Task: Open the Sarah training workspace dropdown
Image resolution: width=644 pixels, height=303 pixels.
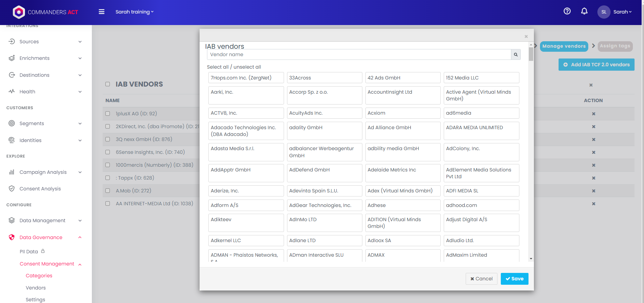Action: coord(134,12)
